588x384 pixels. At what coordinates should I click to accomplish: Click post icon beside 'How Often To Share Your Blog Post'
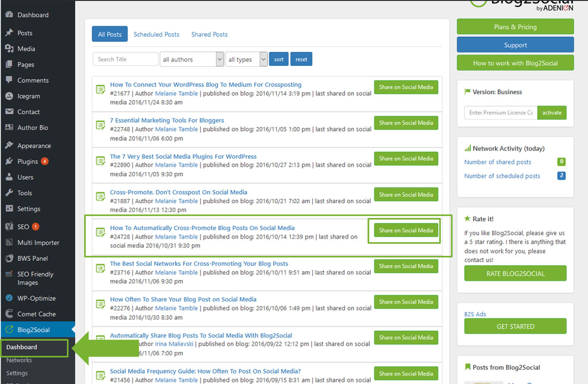[x=101, y=304]
